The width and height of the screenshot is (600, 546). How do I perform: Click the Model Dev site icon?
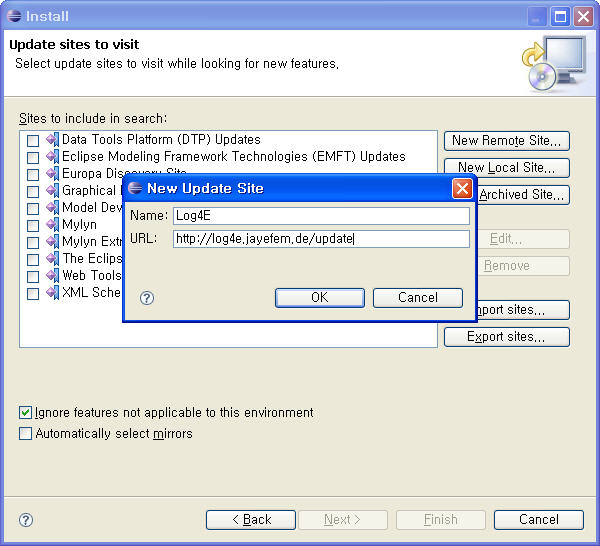(x=52, y=207)
